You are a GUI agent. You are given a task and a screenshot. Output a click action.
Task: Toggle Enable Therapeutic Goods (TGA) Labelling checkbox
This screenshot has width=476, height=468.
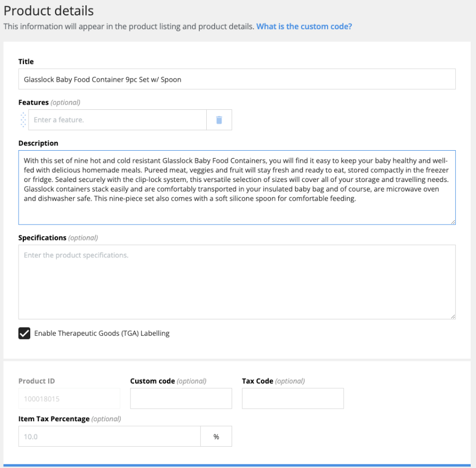coord(24,333)
